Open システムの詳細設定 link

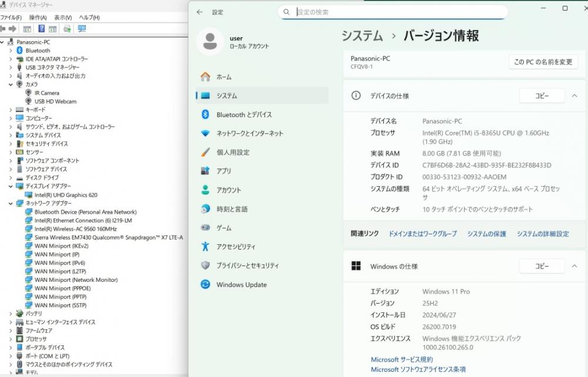pos(543,234)
